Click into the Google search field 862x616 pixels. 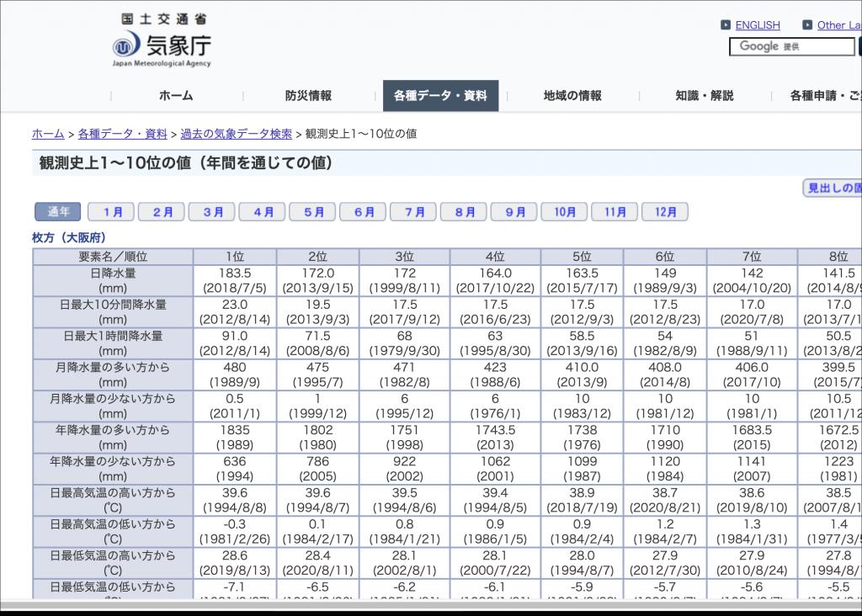[791, 46]
